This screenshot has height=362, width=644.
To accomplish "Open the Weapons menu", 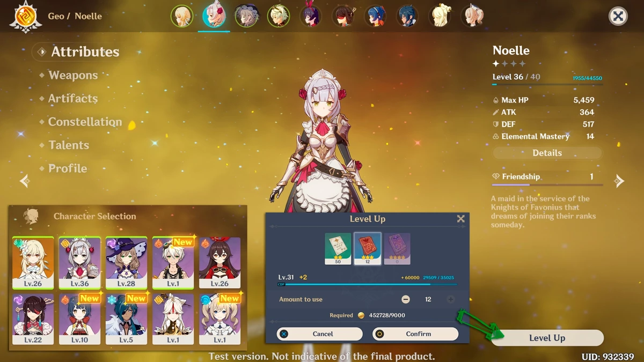I will click(x=73, y=75).
